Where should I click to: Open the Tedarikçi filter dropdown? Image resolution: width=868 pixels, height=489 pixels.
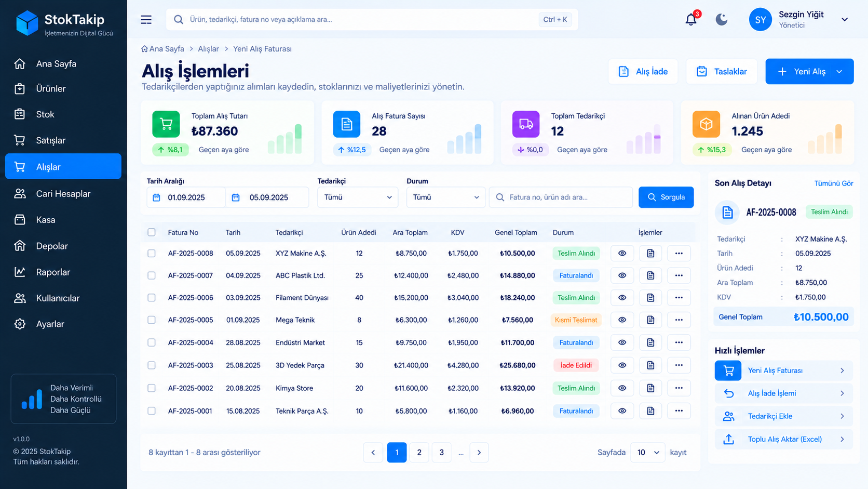(358, 197)
